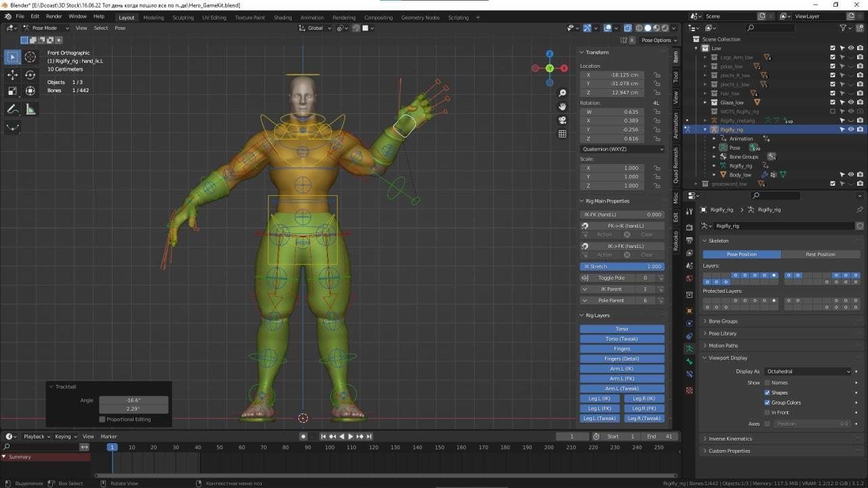Viewport: 868px width, 488px height.
Task: Toggle camera view with the camera icon
Action: tap(562, 120)
